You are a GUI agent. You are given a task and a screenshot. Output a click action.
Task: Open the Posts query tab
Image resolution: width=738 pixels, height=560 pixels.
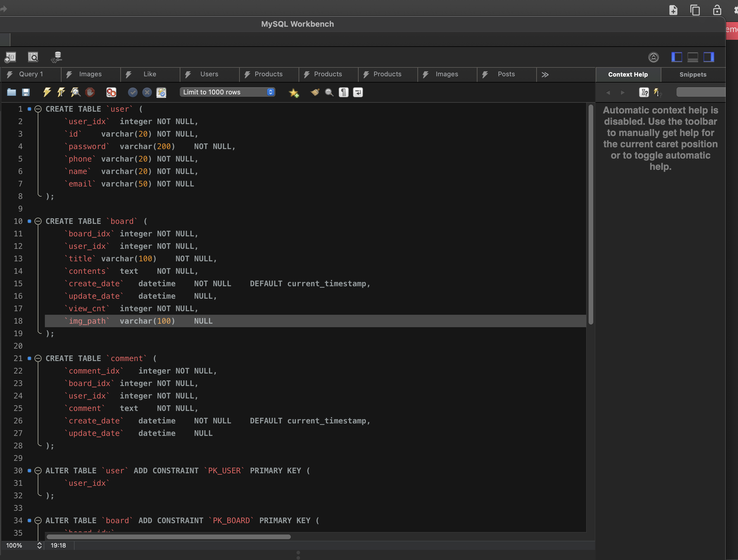506,74
